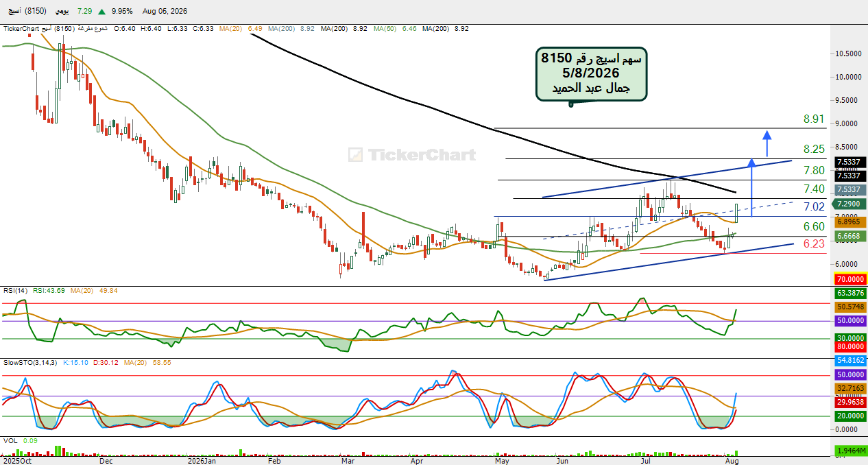Click the grey-blue 7.5337 price axis tag
This screenshot has width=868, height=465.
850,189
